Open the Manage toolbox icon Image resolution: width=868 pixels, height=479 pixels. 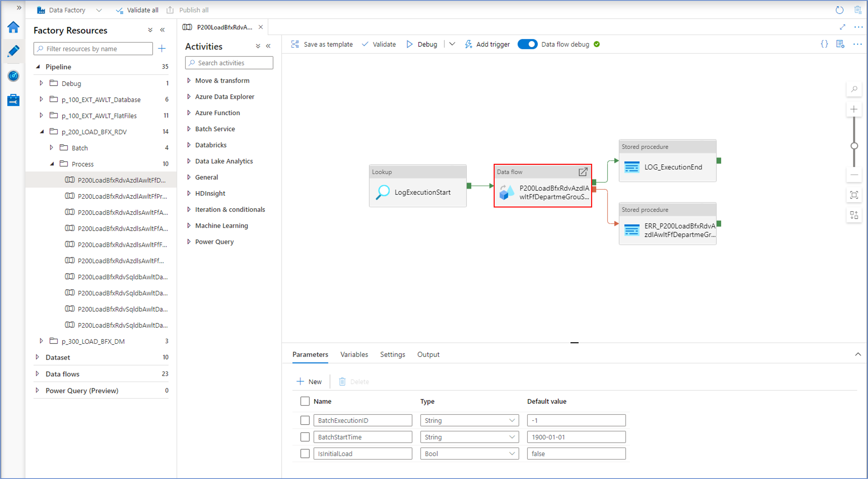13,100
